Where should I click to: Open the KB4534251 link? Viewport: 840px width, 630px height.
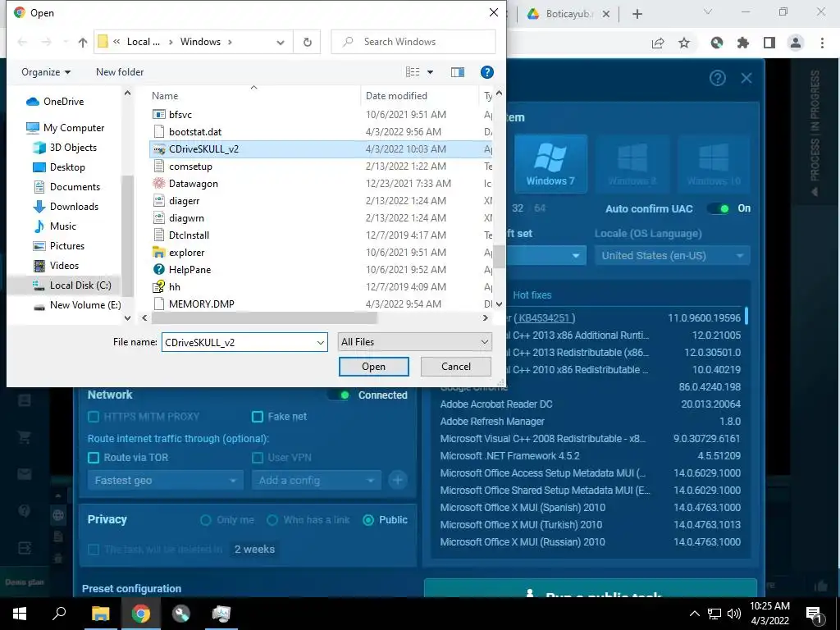(545, 317)
